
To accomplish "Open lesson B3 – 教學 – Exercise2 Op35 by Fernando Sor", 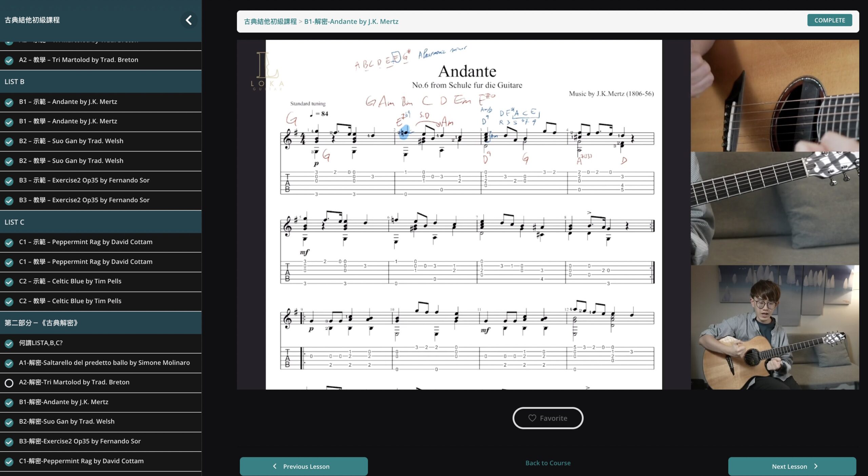I will [101, 200].
